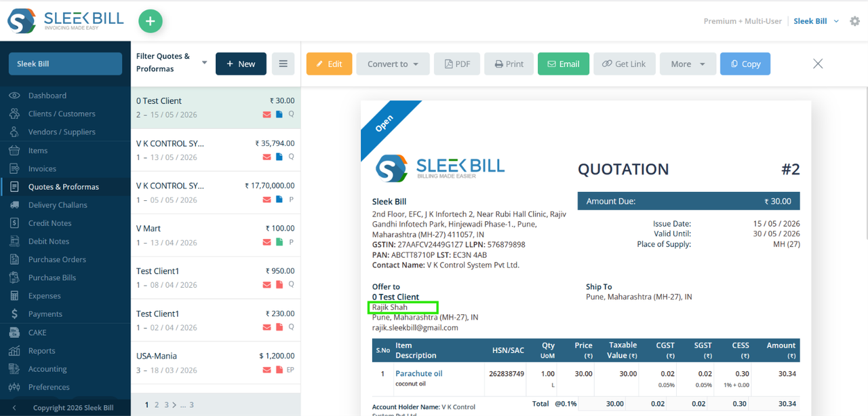Click the Preferences sliders icon
Screen dimensions: 868x416
pyautogui.click(x=14, y=387)
